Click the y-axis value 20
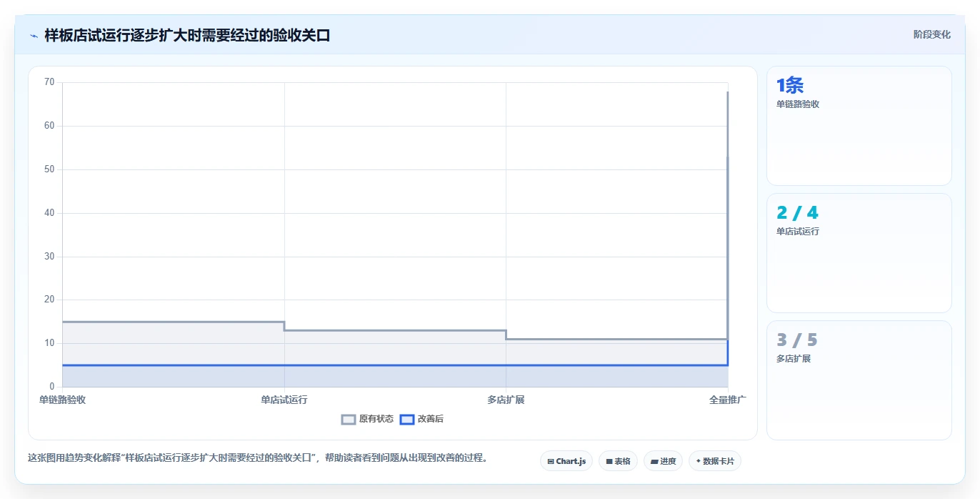 [x=49, y=300]
